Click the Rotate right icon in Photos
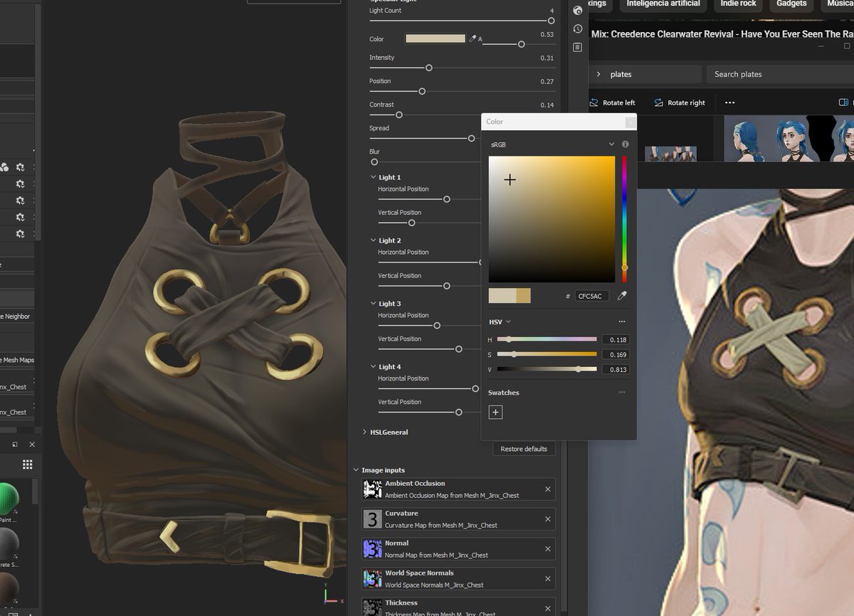Viewport: 854px width, 616px height. pos(658,102)
